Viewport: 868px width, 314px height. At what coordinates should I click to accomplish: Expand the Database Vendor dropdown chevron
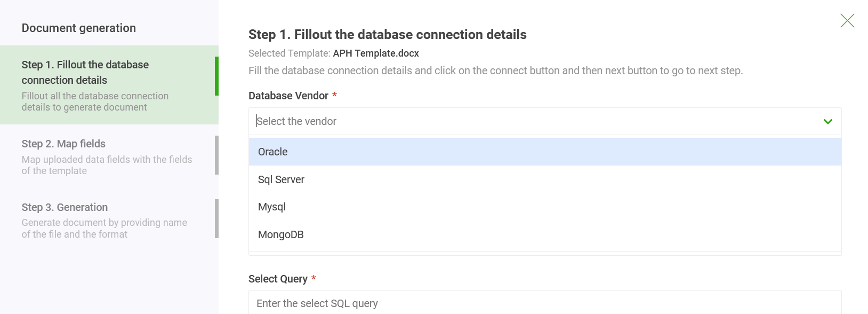(x=827, y=122)
